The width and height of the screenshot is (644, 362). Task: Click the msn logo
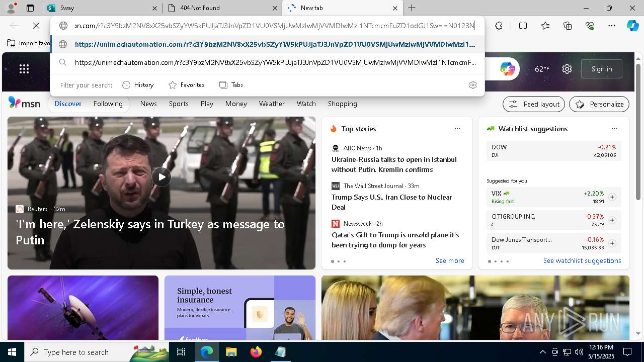click(24, 103)
